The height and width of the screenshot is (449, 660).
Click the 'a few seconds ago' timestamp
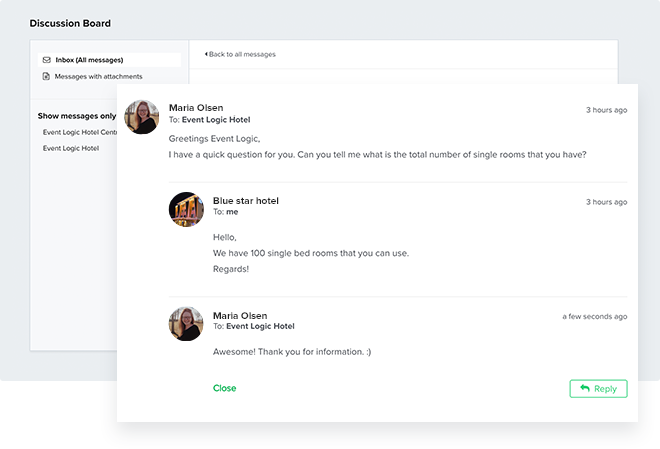(594, 316)
